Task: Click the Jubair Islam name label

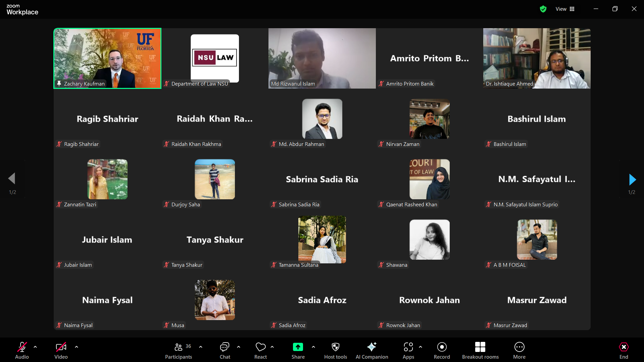Action: point(78,265)
